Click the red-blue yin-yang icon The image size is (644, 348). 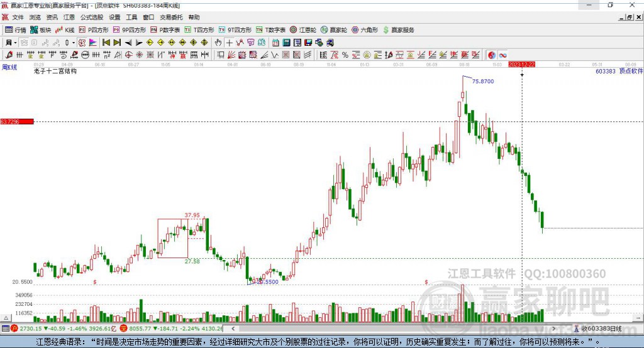[492, 55]
